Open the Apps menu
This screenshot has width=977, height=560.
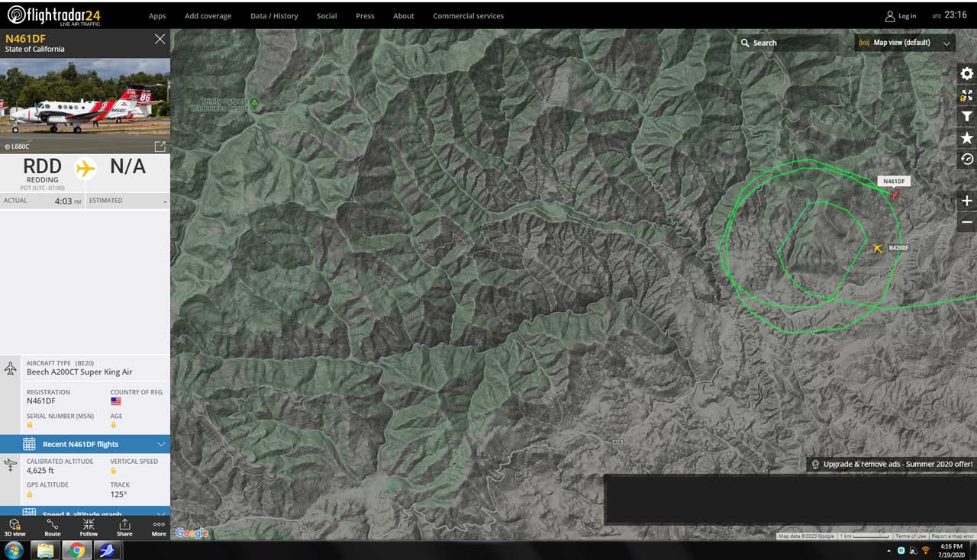tap(157, 16)
